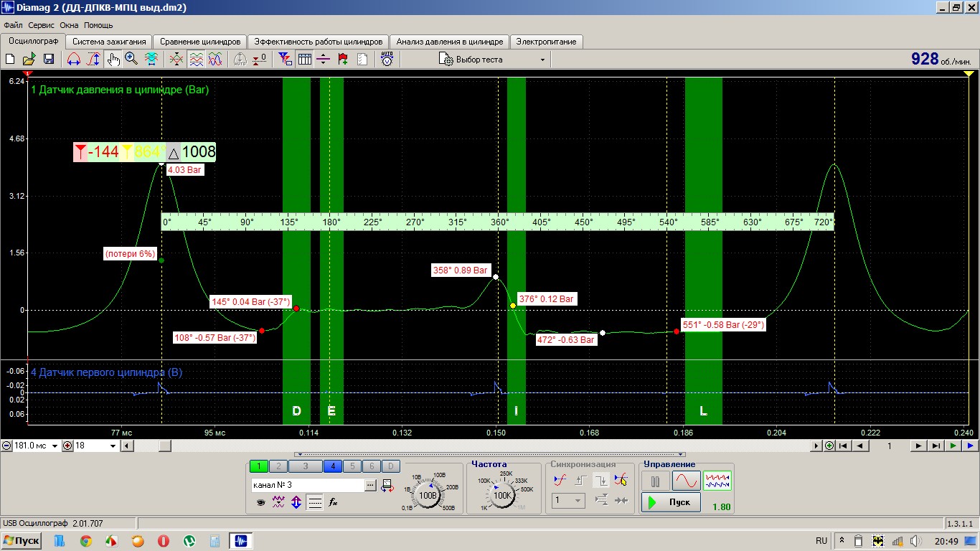Click the marker filter icon
The width and height of the screenshot is (980, 551).
(285, 60)
